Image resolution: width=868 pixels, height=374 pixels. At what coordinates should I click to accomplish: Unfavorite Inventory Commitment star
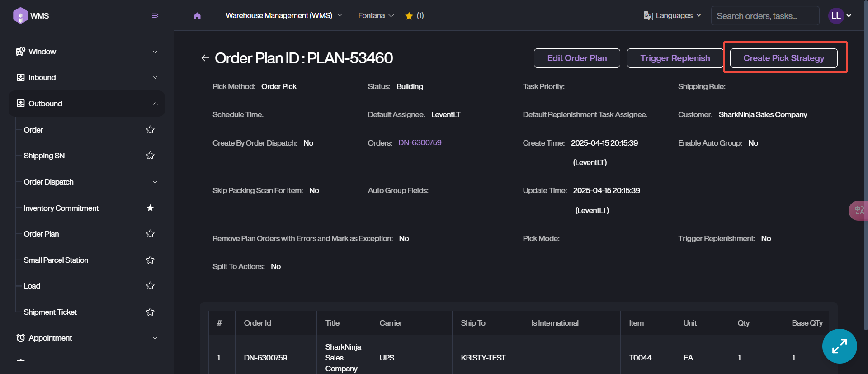(151, 208)
